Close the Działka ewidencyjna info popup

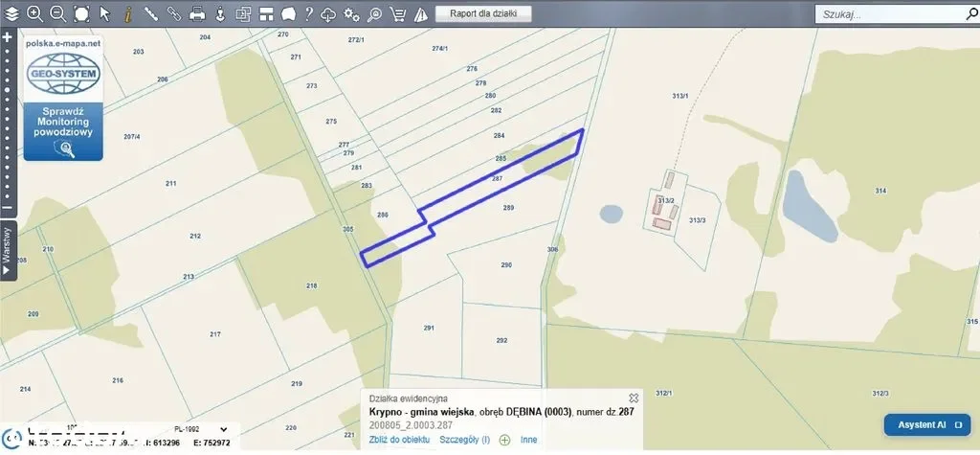pyautogui.click(x=634, y=397)
